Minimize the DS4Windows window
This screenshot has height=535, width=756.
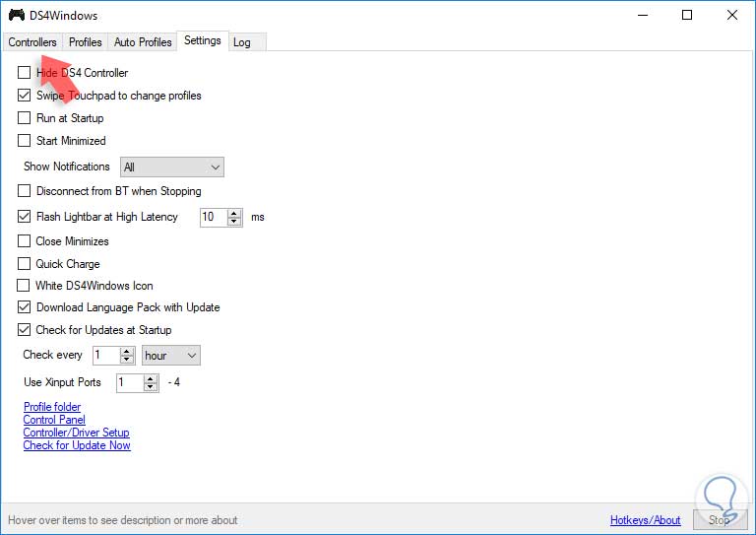click(x=643, y=15)
